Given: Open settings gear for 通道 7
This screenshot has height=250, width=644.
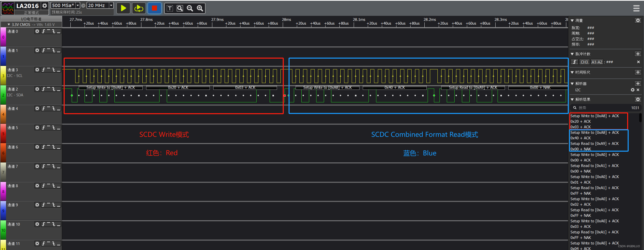Looking at the screenshot, I should coord(37,166).
